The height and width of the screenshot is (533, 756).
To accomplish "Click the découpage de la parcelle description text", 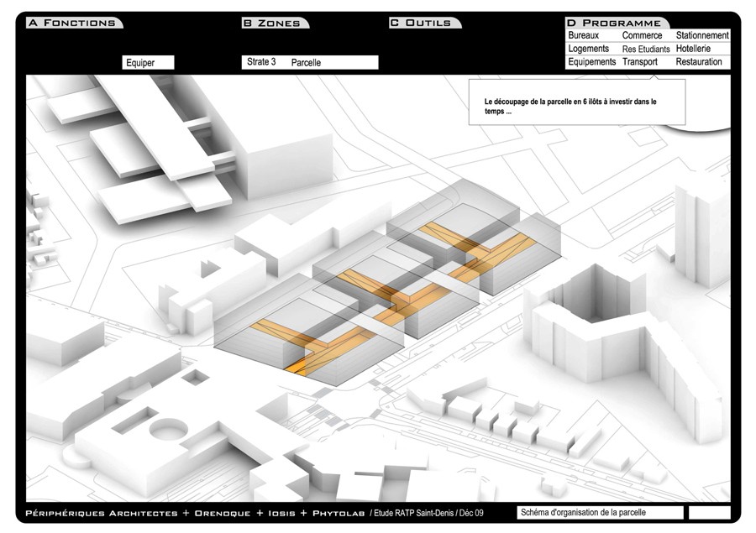I will point(570,107).
